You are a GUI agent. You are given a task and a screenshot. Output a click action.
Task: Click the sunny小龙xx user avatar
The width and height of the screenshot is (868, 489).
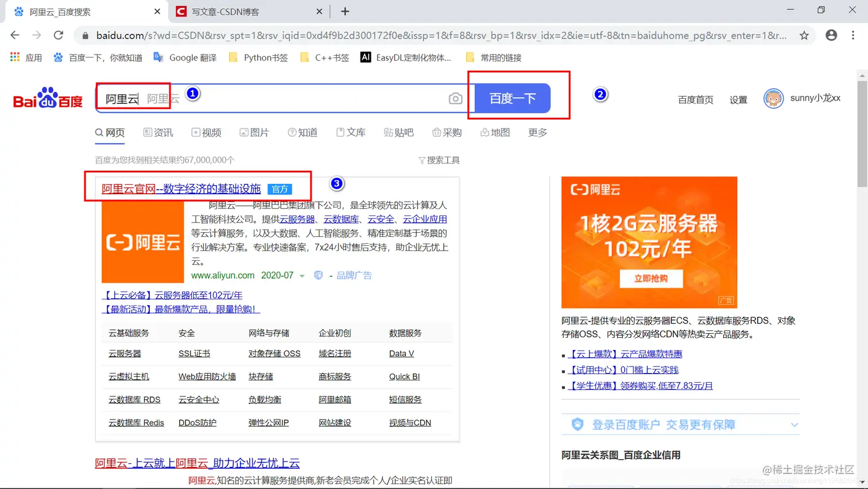pyautogui.click(x=773, y=98)
